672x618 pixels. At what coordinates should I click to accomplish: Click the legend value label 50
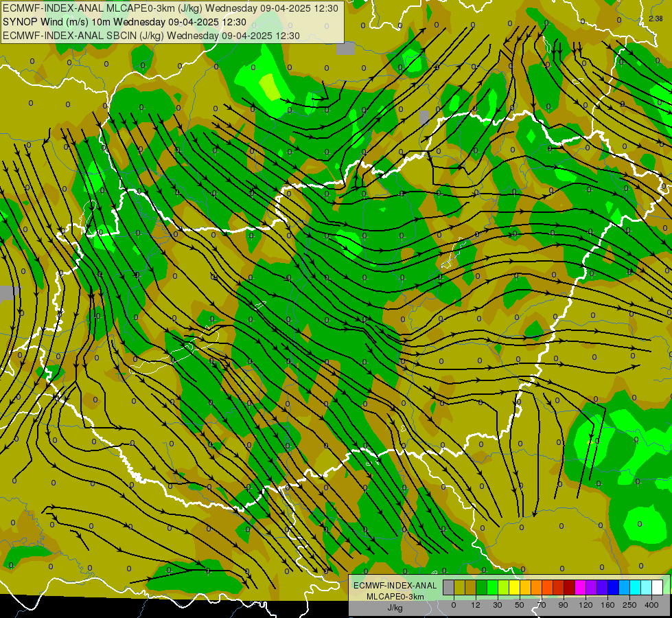click(520, 606)
